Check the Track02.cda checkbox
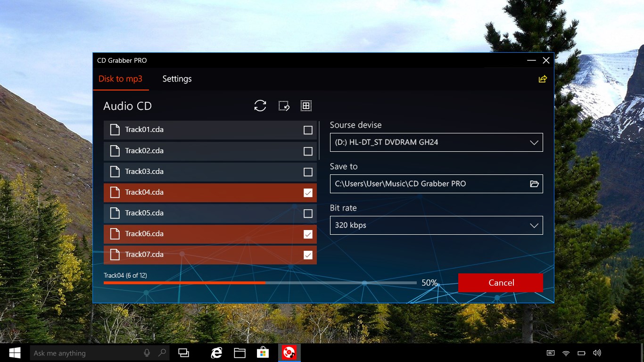 pos(308,151)
